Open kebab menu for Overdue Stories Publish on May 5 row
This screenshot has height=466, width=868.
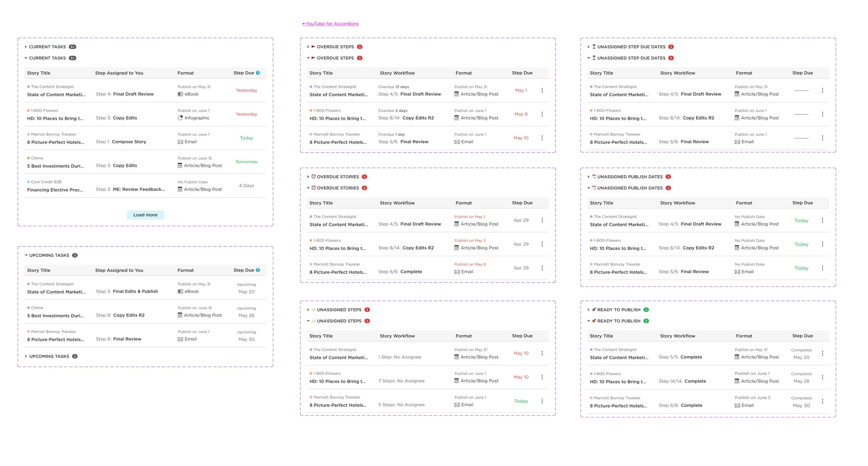click(542, 244)
